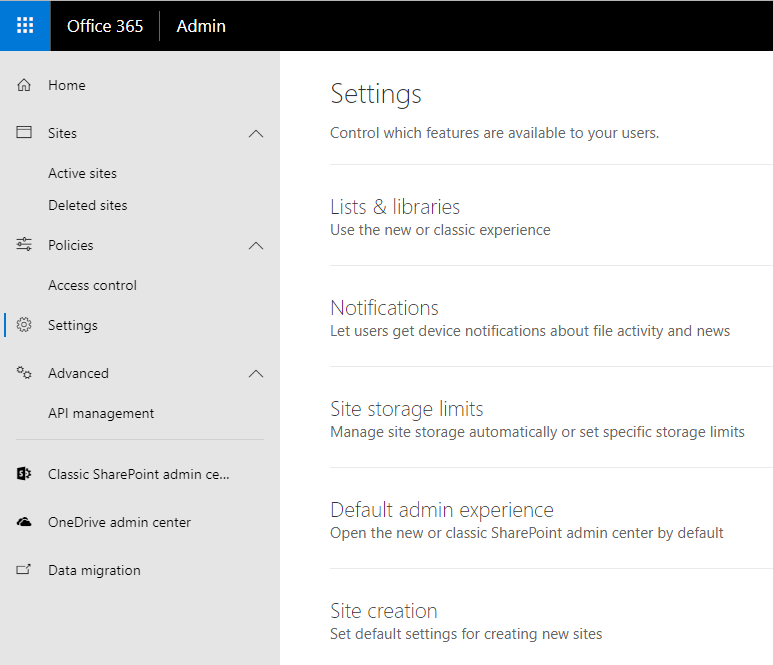Open the Office 365 app launcher waffle
Viewport: 773px width, 665px height.
pyautogui.click(x=25, y=26)
